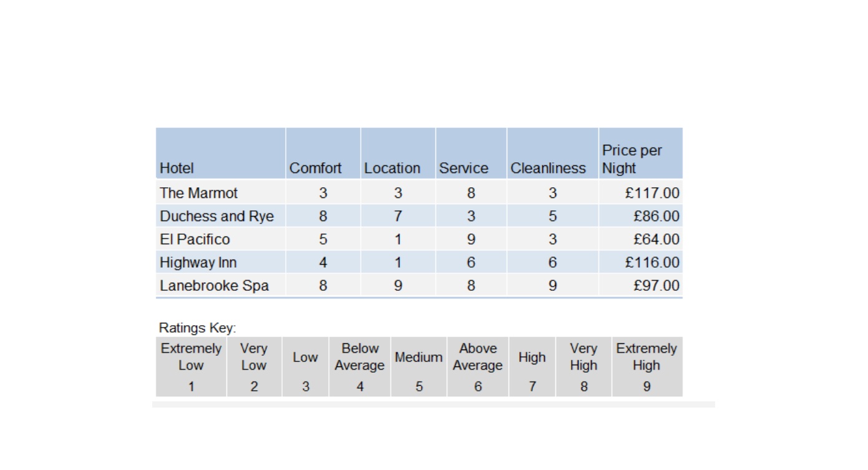Click the Cleanliness column header
This screenshot has width=868, height=470.
553,154
